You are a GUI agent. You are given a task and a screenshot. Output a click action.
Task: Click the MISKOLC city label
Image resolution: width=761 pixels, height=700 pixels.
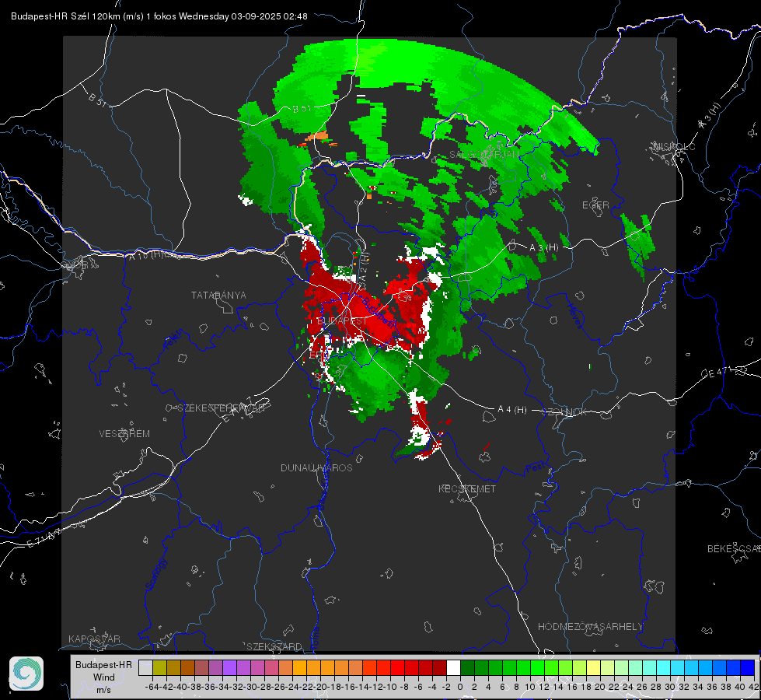[x=674, y=146]
